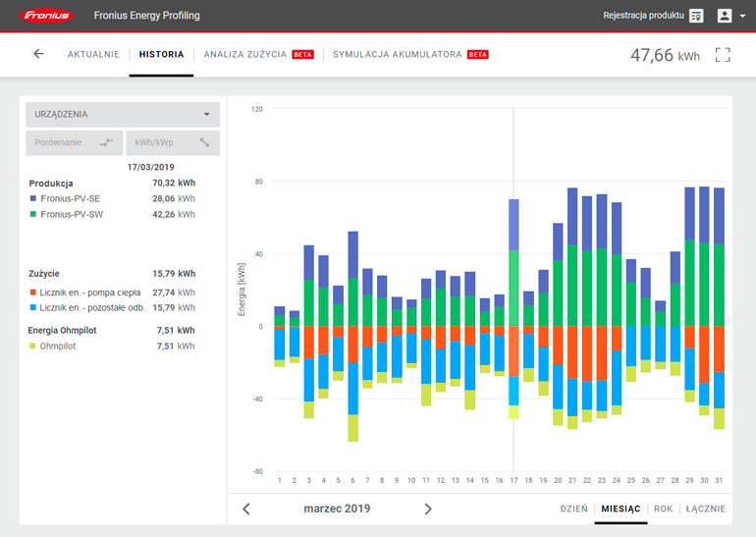Screen dimensions: 756x537
Task: Click BETA badge next to Analiza zużycia
Action: [302, 54]
